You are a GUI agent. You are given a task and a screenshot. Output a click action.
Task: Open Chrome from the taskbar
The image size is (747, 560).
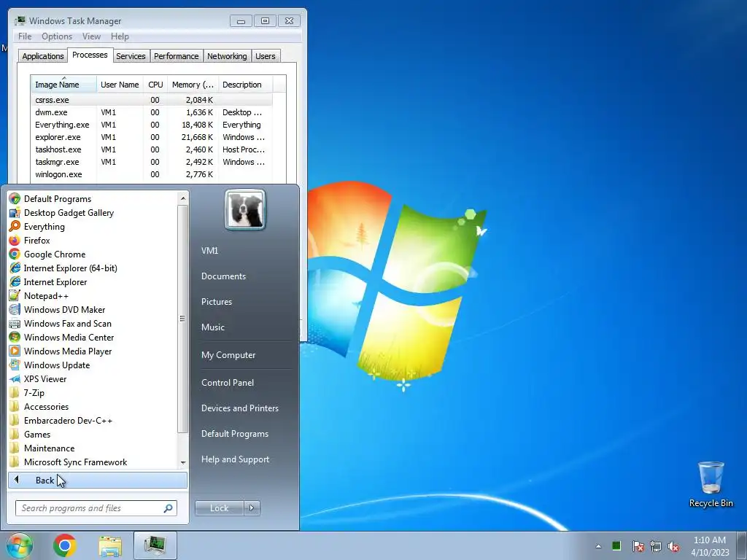point(65,545)
